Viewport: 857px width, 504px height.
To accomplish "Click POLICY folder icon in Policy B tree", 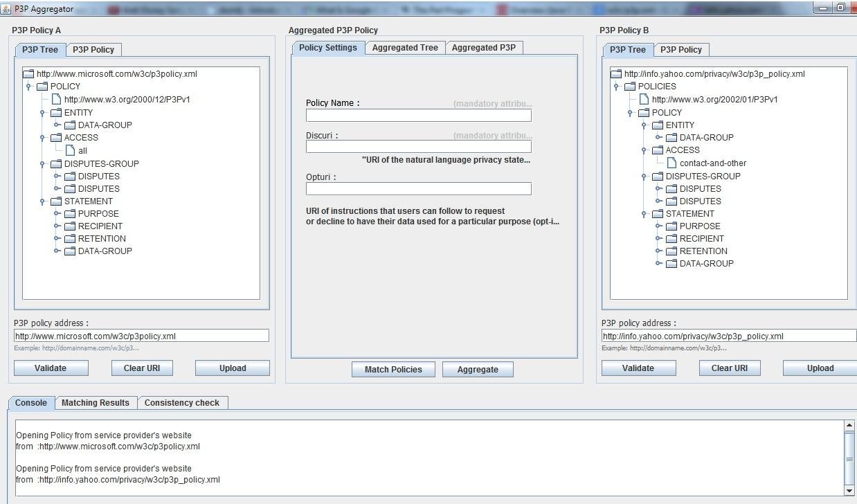I will (x=644, y=113).
